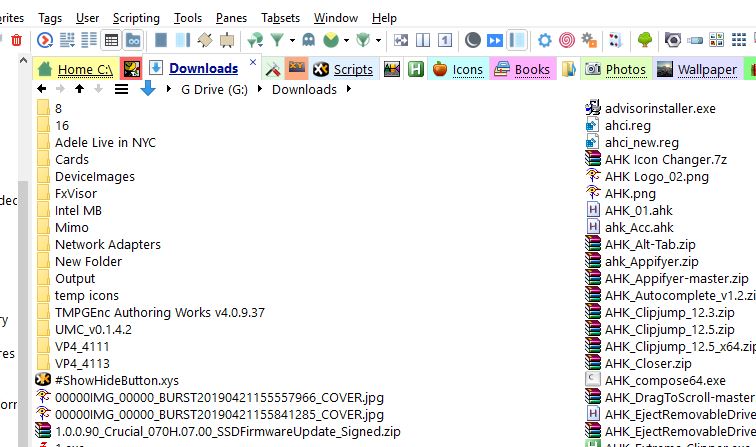Click the red Delete trash can icon

pyautogui.click(x=16, y=40)
